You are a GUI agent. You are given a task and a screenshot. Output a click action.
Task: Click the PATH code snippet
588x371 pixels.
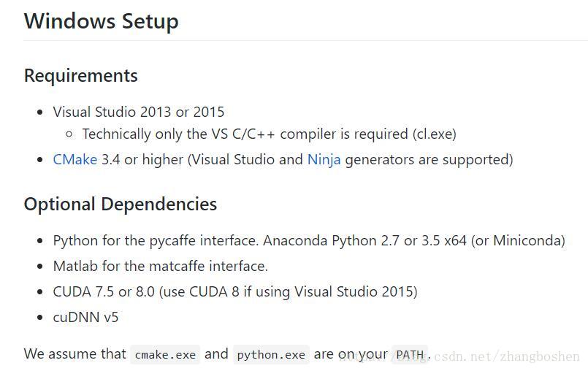tap(410, 354)
